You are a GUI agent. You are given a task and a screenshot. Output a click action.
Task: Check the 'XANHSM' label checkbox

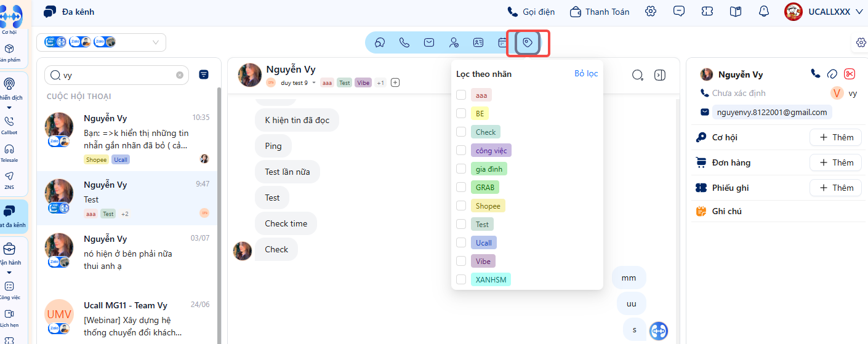coord(460,279)
